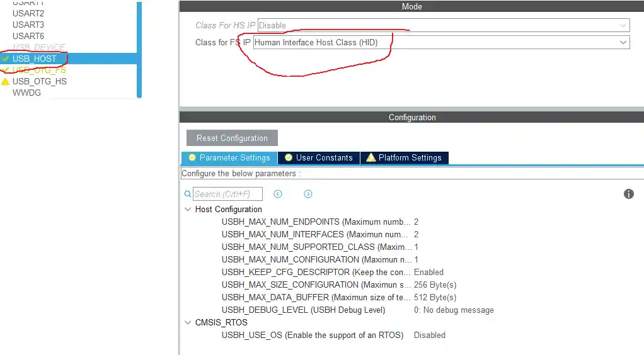Select USART6 in the peripheral list

tap(28, 36)
